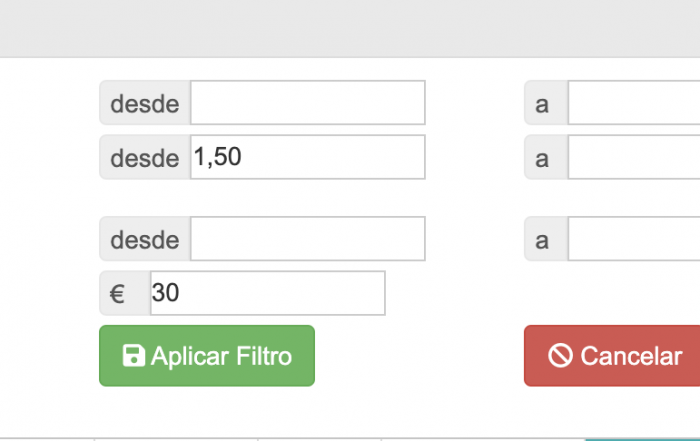
Task: Apply the filter with Aplicar Filtro button
Action: coord(207,356)
